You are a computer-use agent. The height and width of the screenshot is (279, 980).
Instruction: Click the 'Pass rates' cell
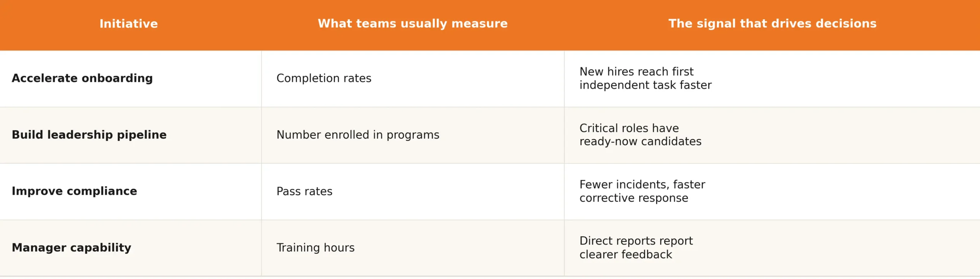point(304,191)
